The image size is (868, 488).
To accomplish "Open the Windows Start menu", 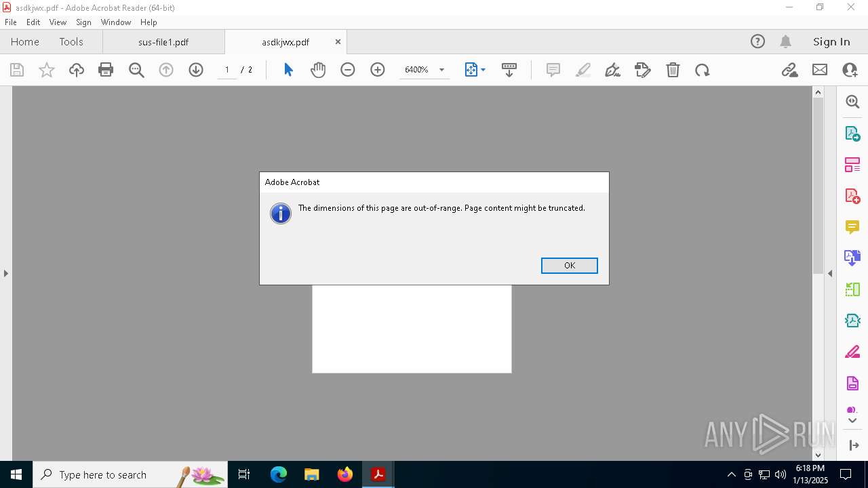I will click(16, 474).
